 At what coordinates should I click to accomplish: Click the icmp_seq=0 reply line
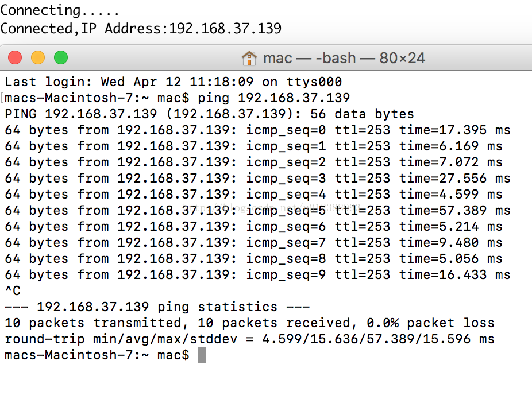(x=257, y=130)
